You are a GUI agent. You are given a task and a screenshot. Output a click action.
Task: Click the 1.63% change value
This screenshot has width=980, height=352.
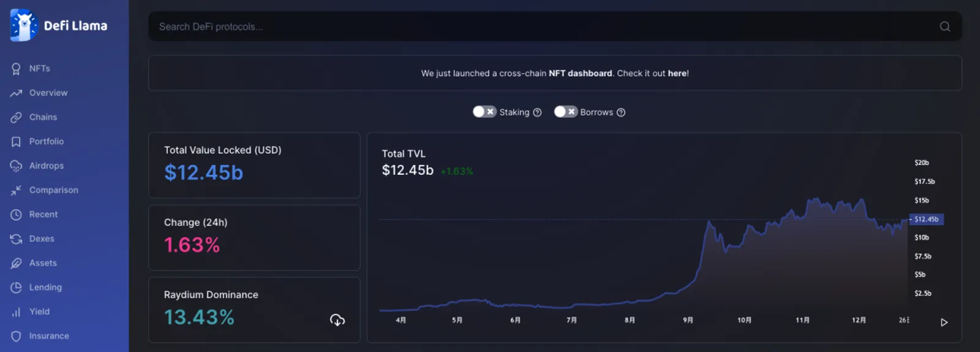click(x=192, y=245)
